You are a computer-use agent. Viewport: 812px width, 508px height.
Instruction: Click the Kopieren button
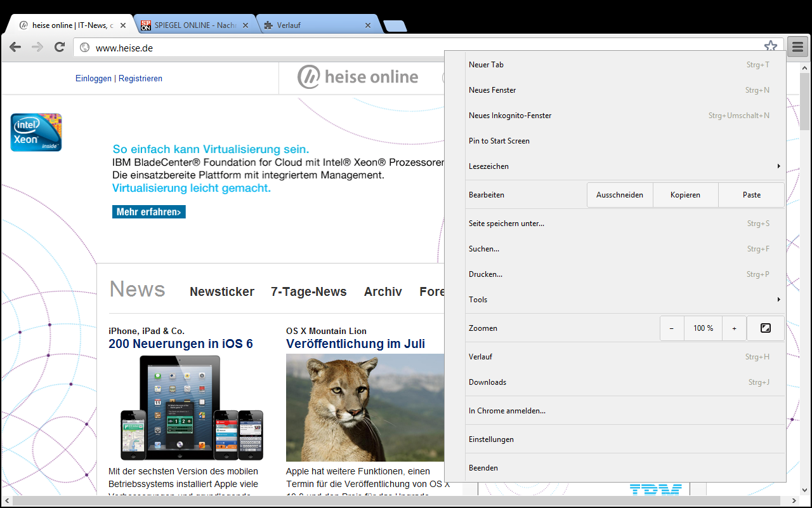pos(686,195)
